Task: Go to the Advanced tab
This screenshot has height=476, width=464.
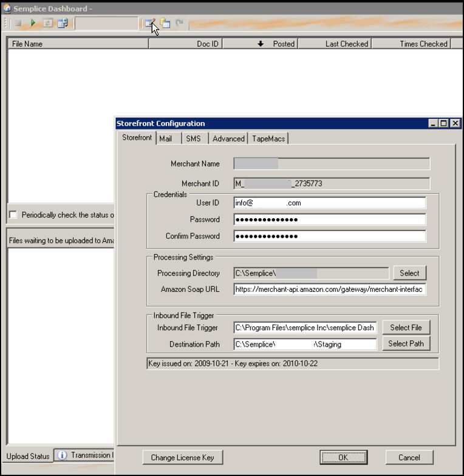Action: coord(228,139)
